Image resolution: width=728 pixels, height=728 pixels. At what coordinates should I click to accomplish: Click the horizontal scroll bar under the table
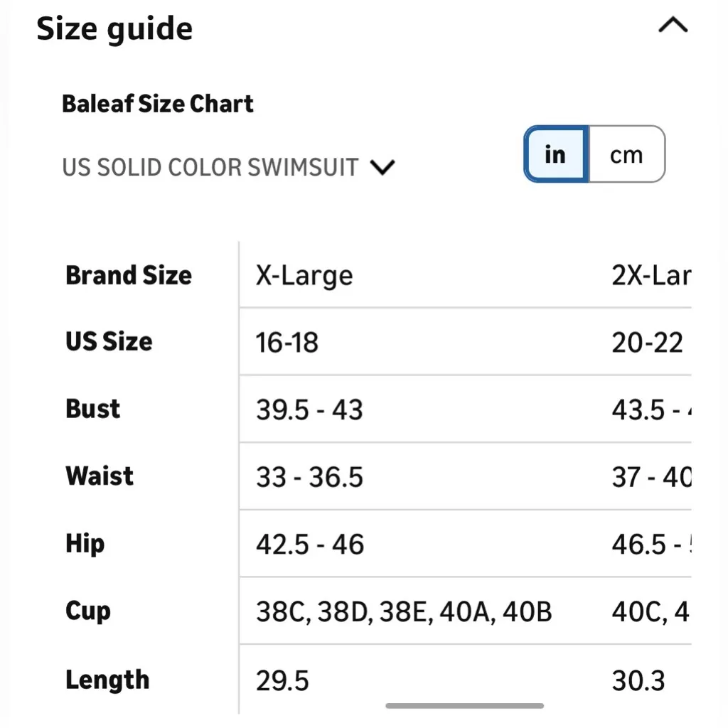pyautogui.click(x=464, y=706)
